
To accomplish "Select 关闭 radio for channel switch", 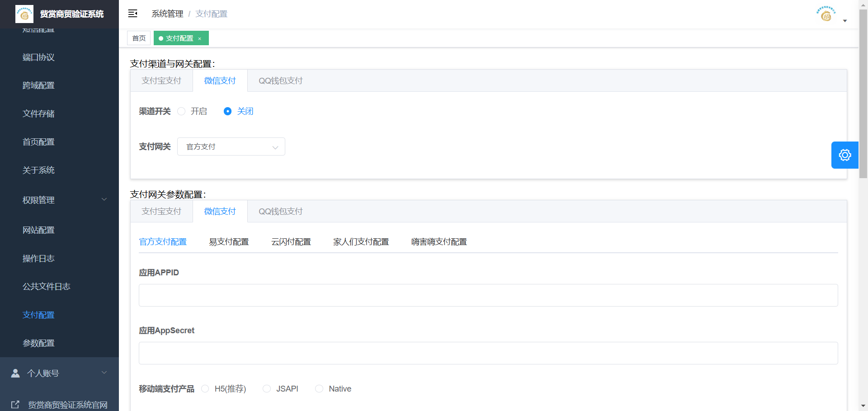I will [228, 111].
